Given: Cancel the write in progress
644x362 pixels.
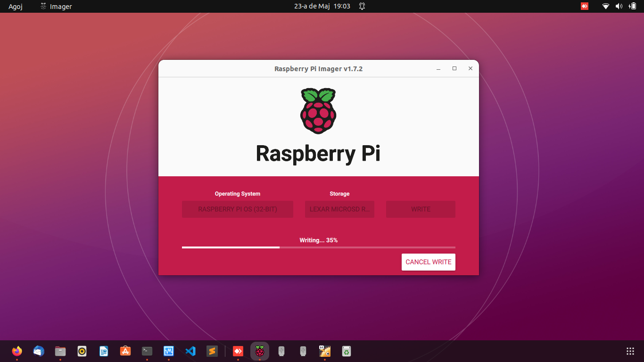Looking at the screenshot, I should click(x=429, y=262).
